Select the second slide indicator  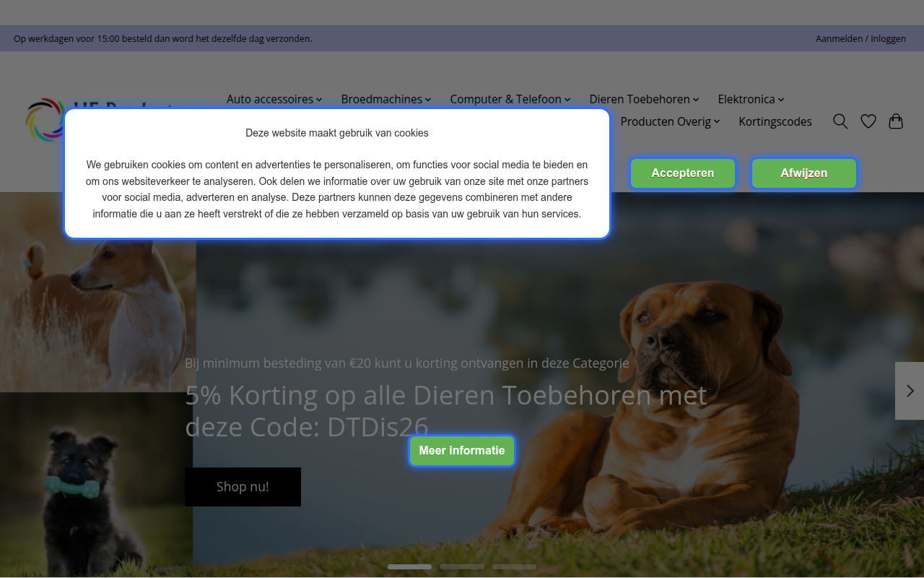462,567
